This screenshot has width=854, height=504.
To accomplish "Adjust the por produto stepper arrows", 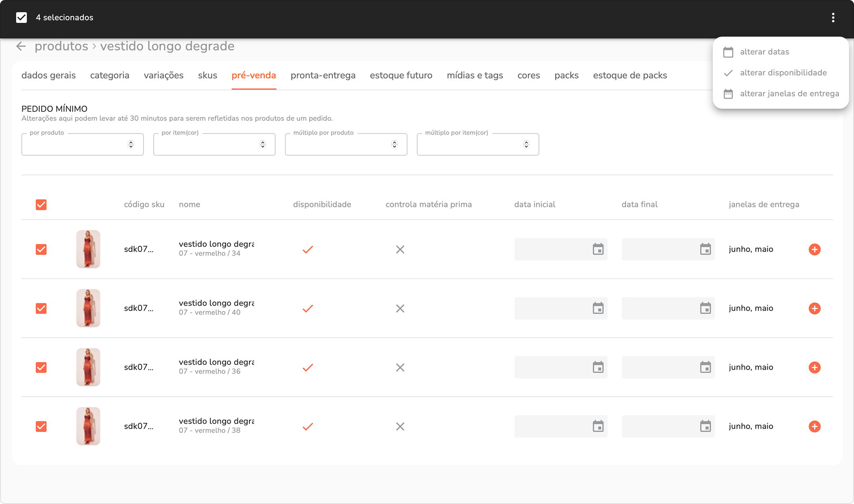I will 131,144.
